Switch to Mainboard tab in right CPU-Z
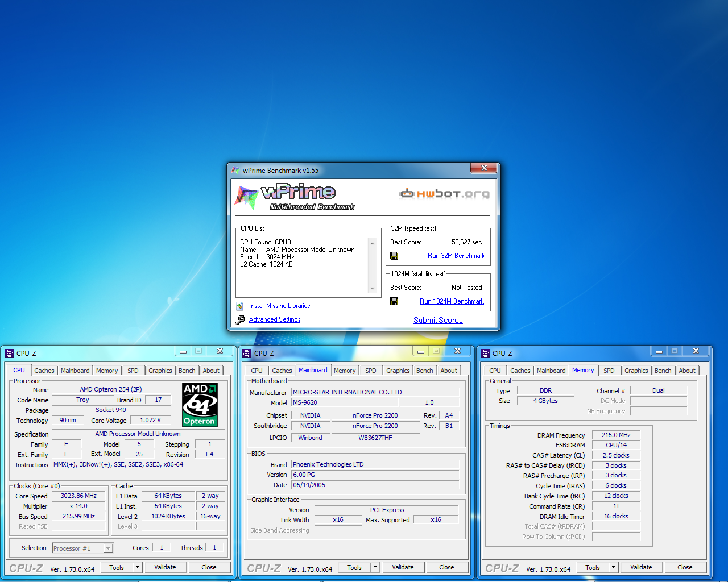Image resolution: width=728 pixels, height=582 pixels. tap(551, 371)
